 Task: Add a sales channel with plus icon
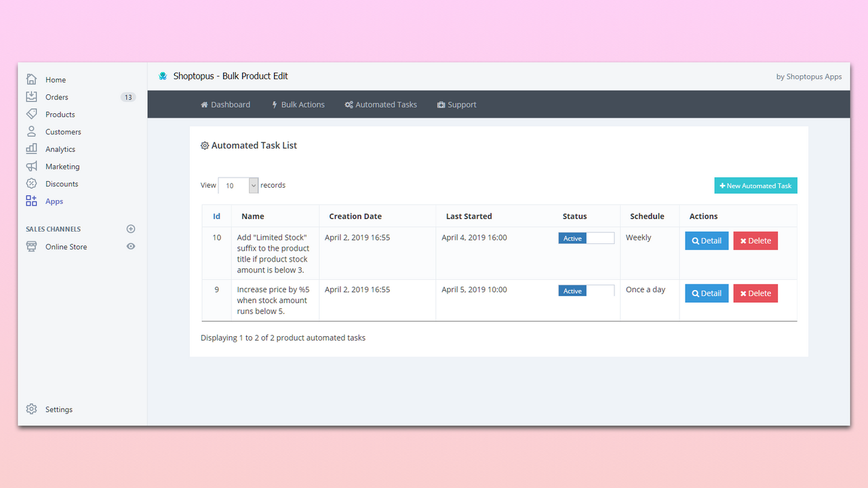click(131, 229)
